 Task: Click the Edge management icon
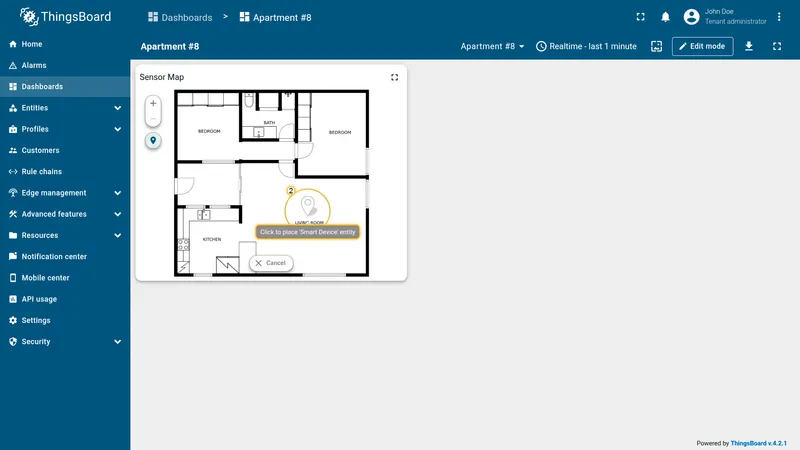coord(13,193)
